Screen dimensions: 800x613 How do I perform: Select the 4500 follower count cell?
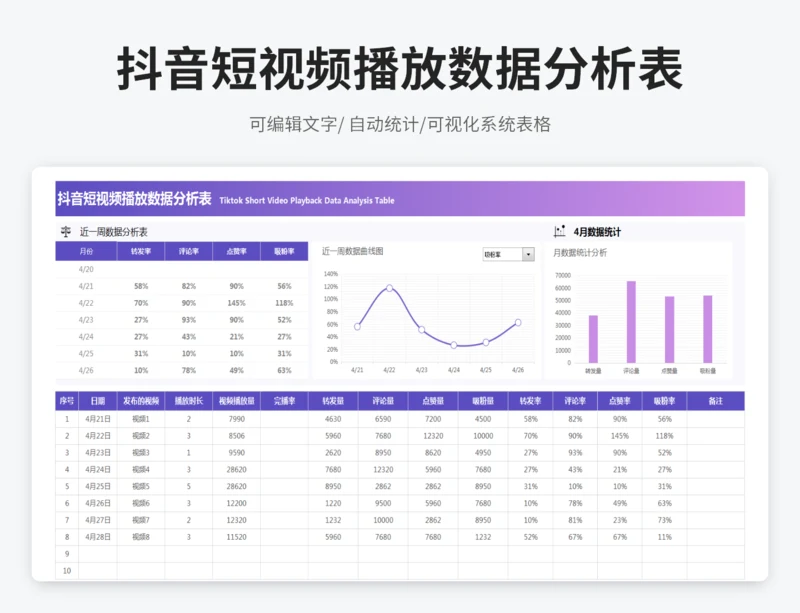483,419
